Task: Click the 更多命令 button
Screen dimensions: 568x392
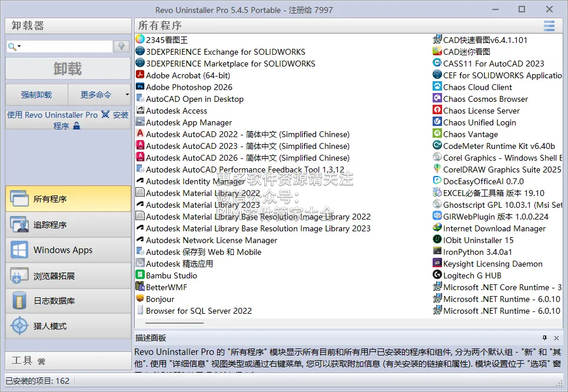Action: click(x=96, y=95)
